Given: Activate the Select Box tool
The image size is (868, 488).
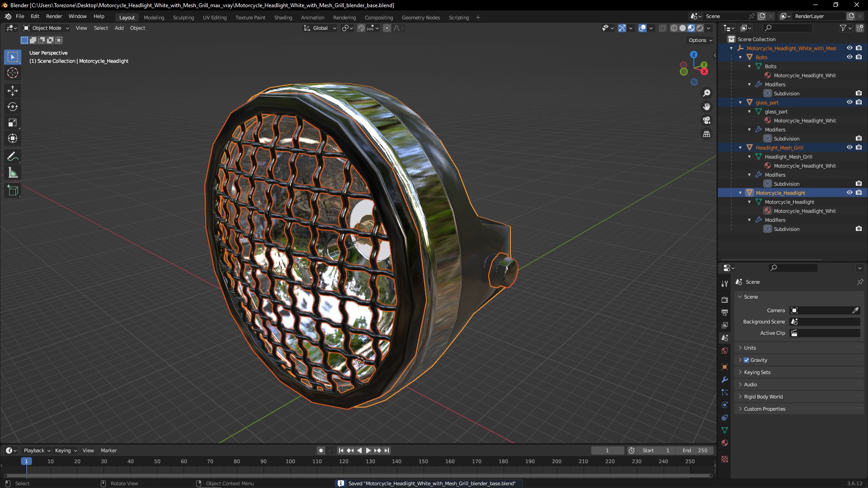Looking at the screenshot, I should click(x=13, y=57).
